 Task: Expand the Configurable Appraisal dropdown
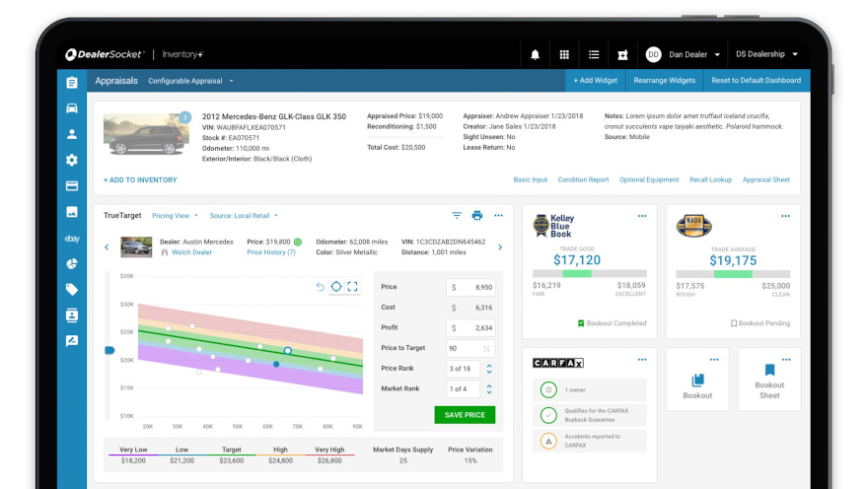191,81
